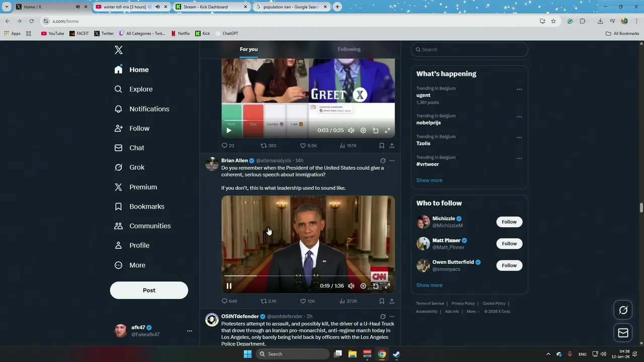Share the Greet video post

[x=392, y=145]
